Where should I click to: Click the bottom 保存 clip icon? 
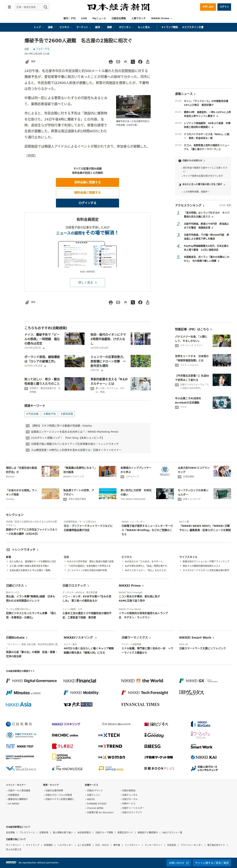[x=27, y=302]
